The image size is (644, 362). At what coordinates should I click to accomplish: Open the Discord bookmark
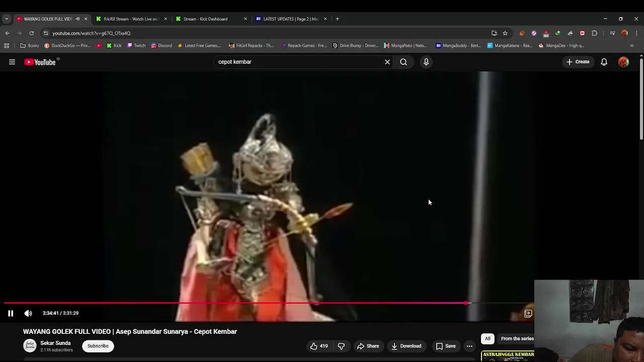162,45
